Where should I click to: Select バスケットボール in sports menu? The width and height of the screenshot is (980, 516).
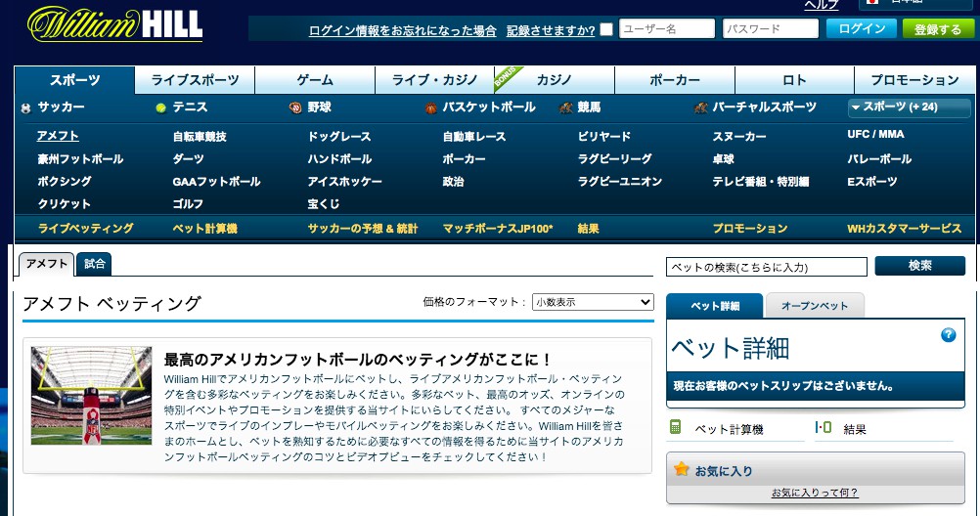click(489, 107)
